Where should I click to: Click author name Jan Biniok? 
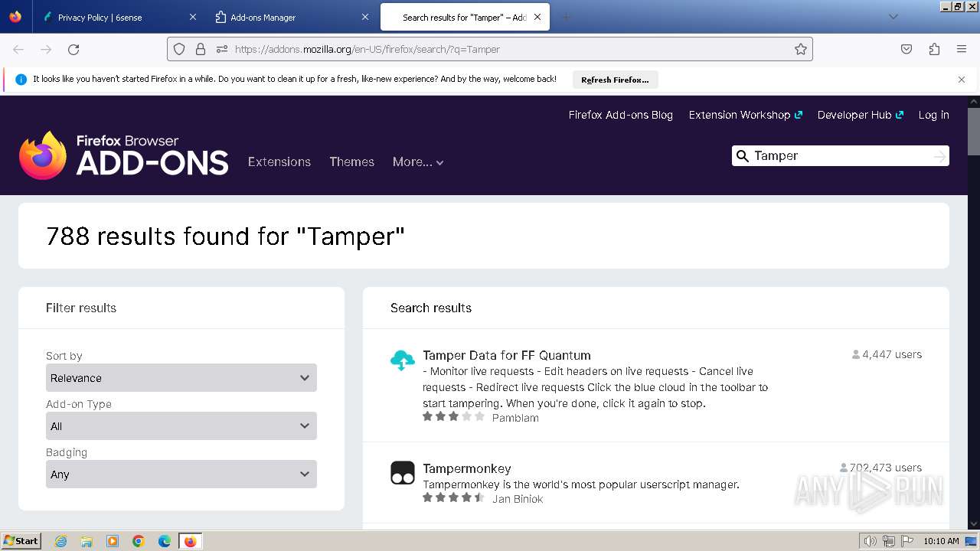[x=518, y=499]
